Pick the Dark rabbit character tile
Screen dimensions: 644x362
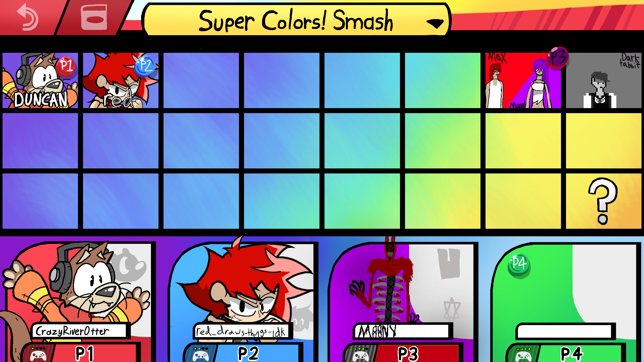point(604,80)
